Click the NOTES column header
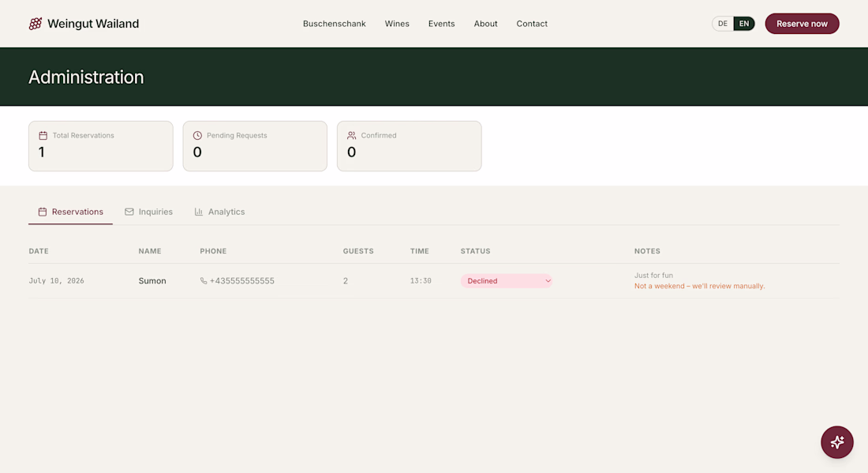868x473 pixels. coord(647,251)
